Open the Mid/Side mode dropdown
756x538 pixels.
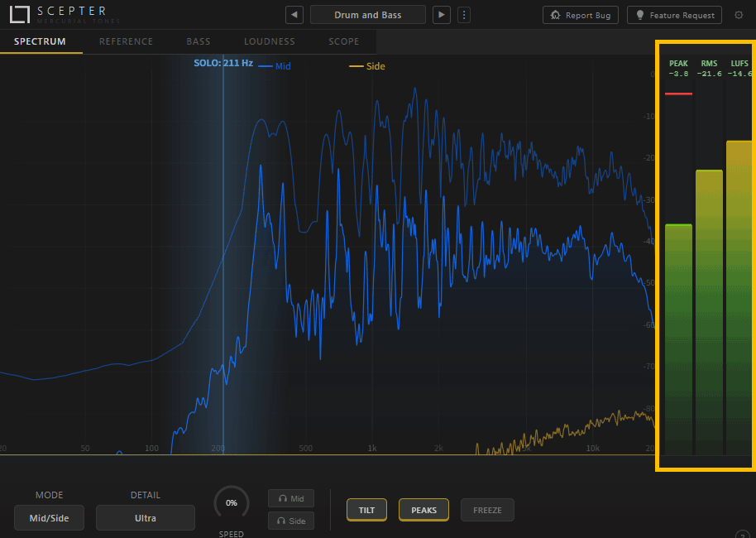[50, 518]
